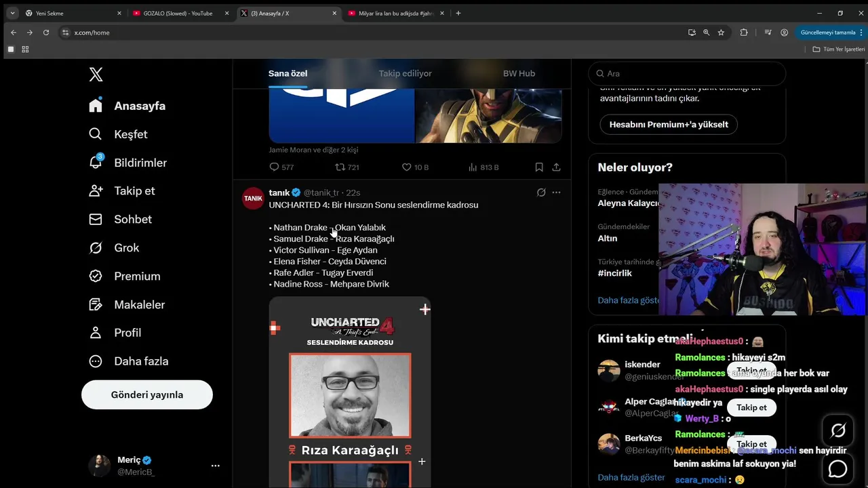The image size is (868, 488).
Task: Click the Gönderi yayınla button
Action: coord(147,394)
